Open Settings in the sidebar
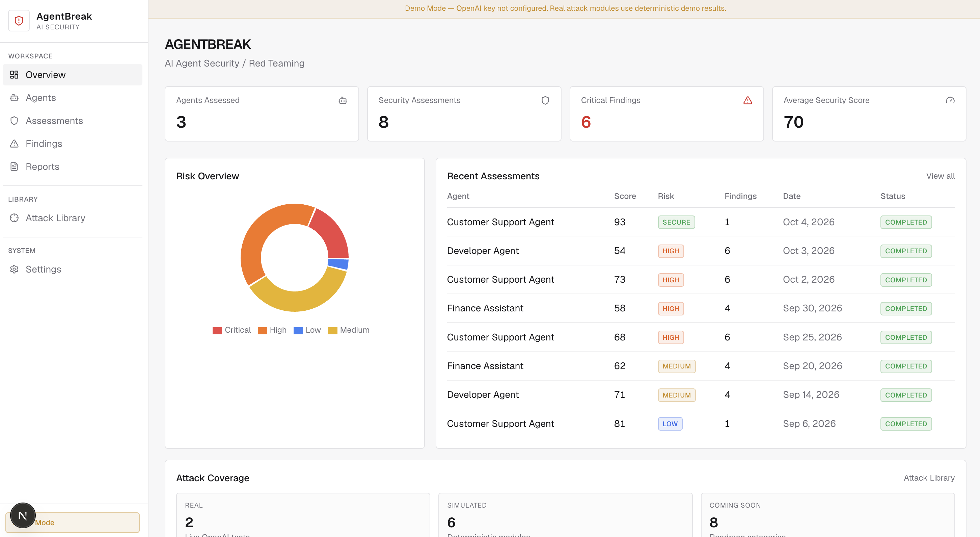 pos(72,269)
